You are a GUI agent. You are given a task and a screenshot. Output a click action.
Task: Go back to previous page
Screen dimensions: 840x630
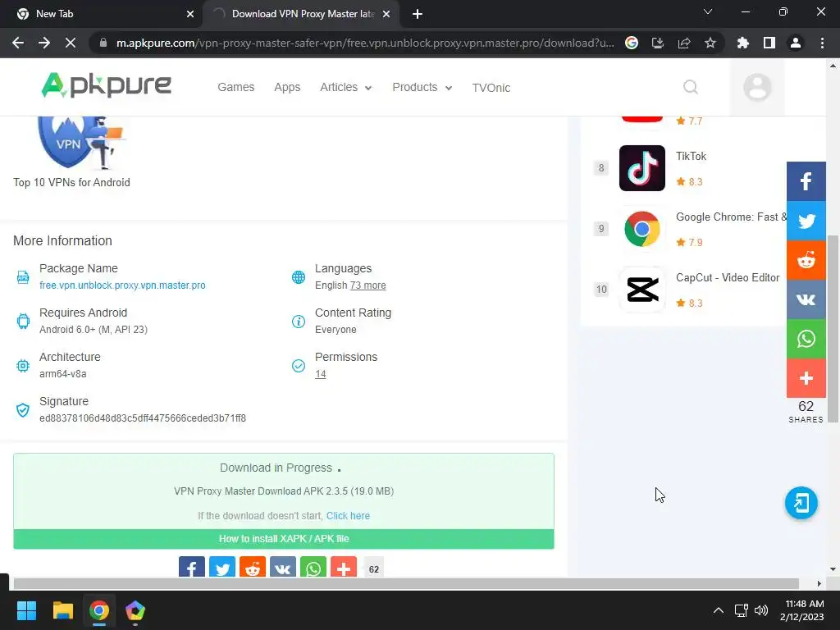(x=18, y=43)
